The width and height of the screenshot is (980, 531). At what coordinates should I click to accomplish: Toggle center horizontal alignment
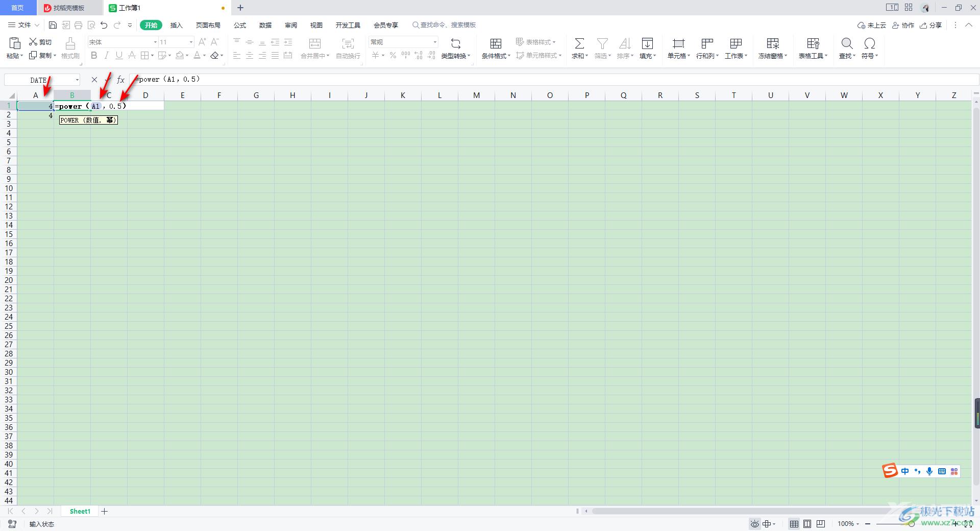pos(250,55)
